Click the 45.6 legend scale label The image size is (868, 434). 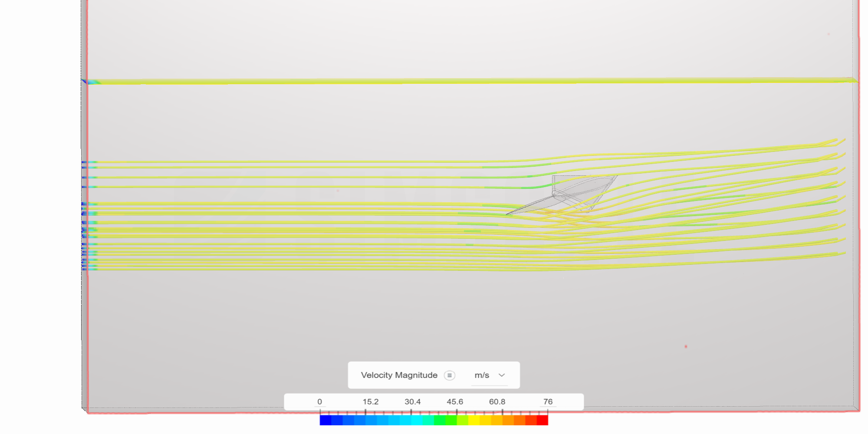(455, 402)
